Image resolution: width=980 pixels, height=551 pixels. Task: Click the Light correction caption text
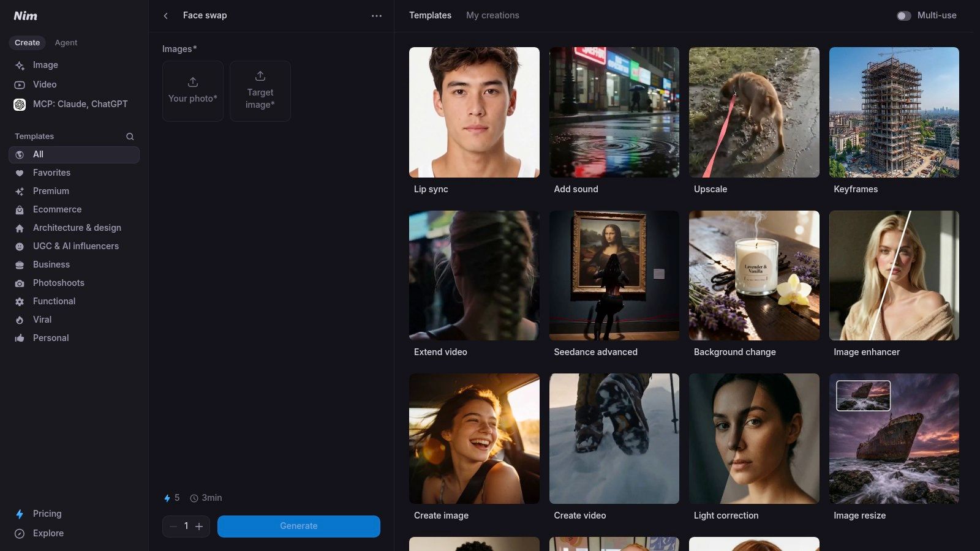[726, 515]
